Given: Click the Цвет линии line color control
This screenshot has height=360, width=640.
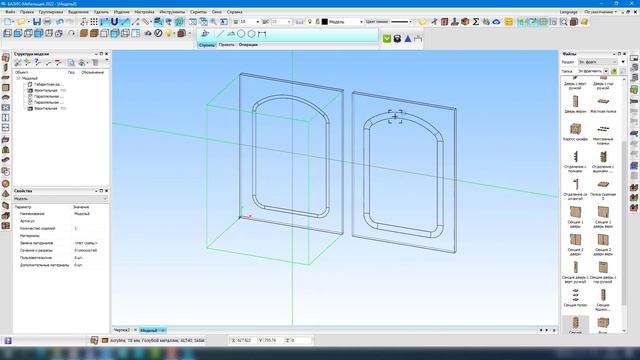Looking at the screenshot, I should coord(376,22).
